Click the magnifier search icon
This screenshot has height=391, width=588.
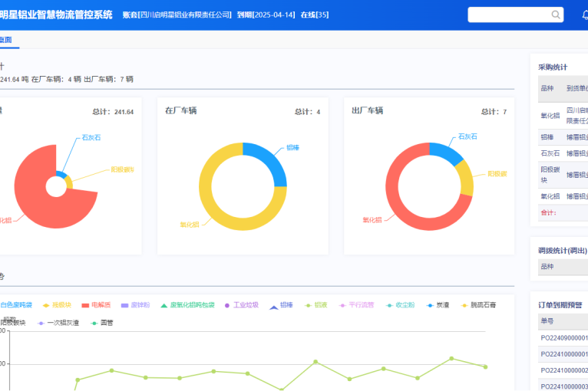click(555, 15)
